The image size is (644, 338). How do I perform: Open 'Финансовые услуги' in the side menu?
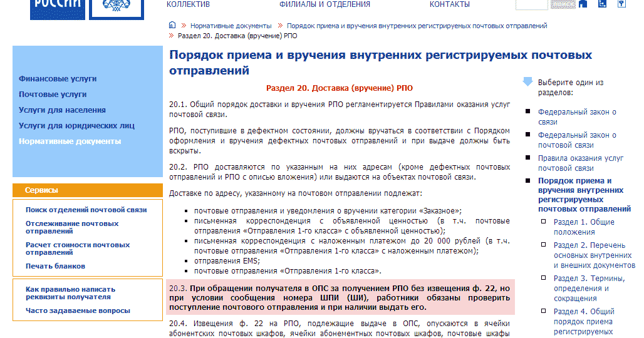[x=58, y=79]
